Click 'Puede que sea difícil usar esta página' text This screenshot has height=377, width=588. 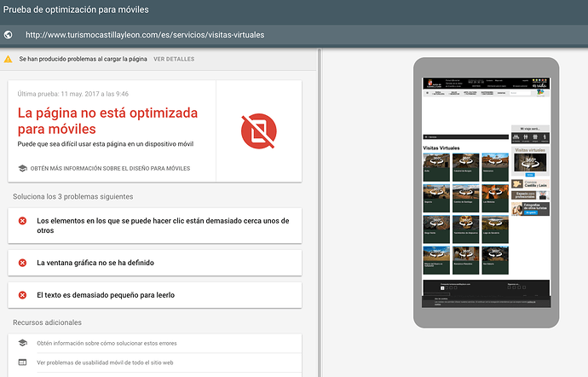pyautogui.click(x=106, y=144)
